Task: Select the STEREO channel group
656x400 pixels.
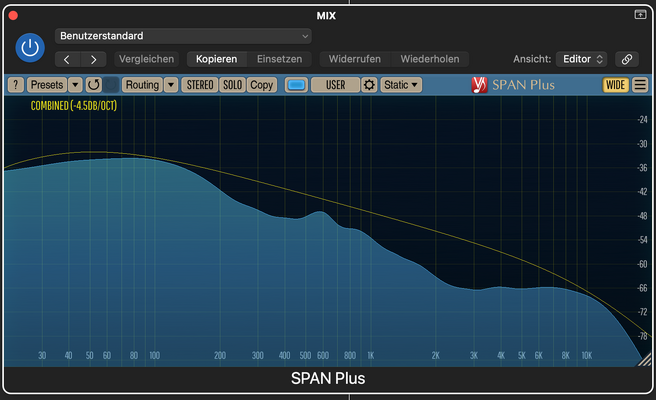Action: click(x=200, y=85)
